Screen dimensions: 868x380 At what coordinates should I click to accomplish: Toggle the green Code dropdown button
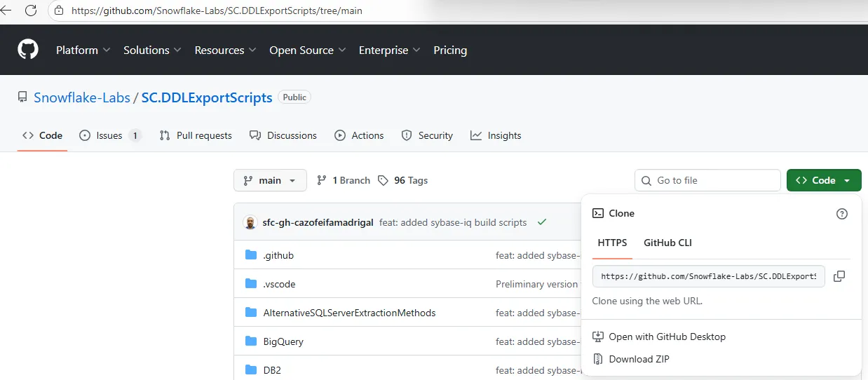coord(824,180)
